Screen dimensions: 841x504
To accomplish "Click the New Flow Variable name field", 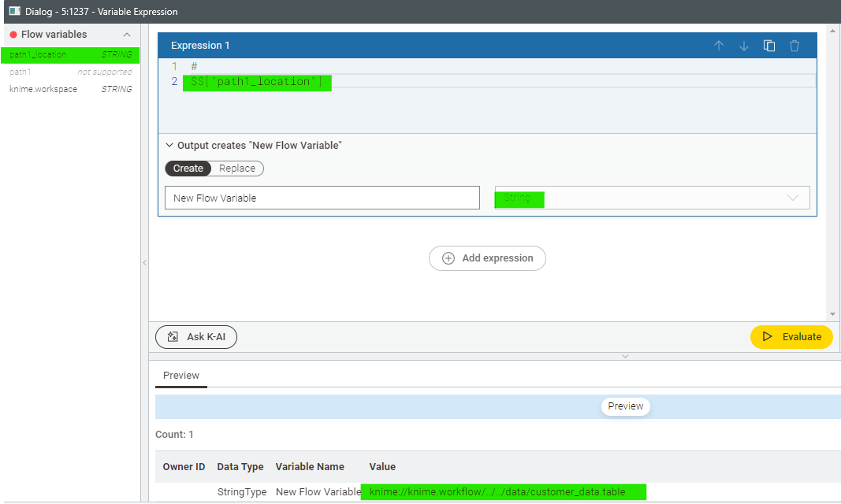I will (x=322, y=198).
